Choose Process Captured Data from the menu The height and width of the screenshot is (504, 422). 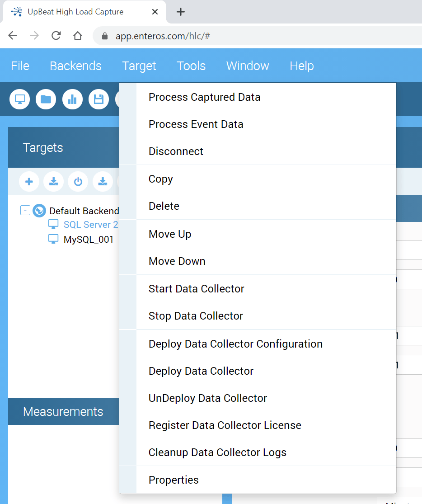204,97
